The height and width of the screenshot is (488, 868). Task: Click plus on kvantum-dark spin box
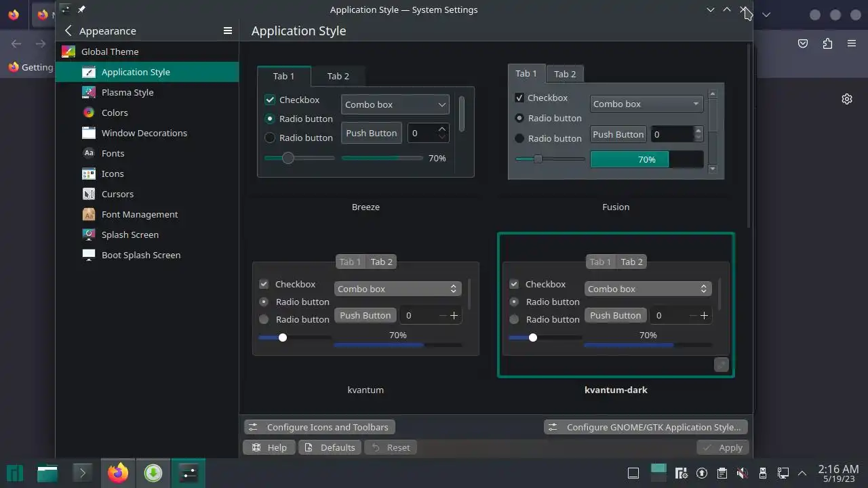click(704, 315)
